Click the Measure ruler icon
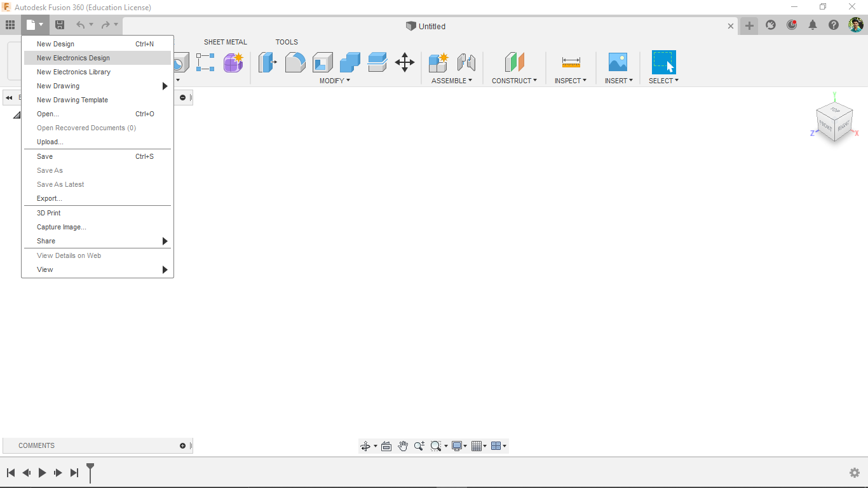This screenshot has height=488, width=868. tap(571, 62)
